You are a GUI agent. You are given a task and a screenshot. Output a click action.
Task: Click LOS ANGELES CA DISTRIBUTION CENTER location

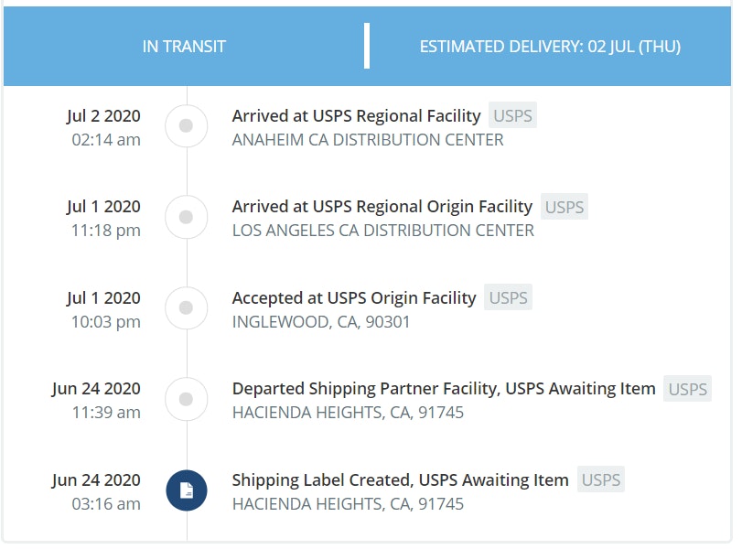tap(382, 231)
